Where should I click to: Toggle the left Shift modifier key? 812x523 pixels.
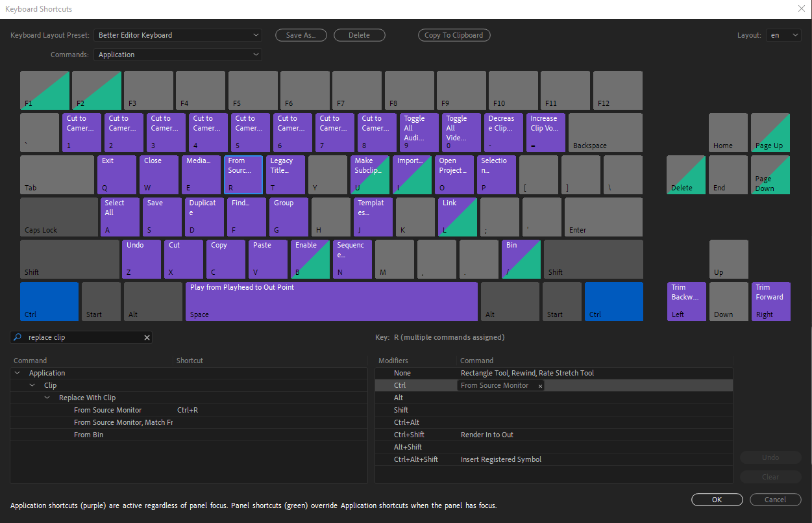69,259
